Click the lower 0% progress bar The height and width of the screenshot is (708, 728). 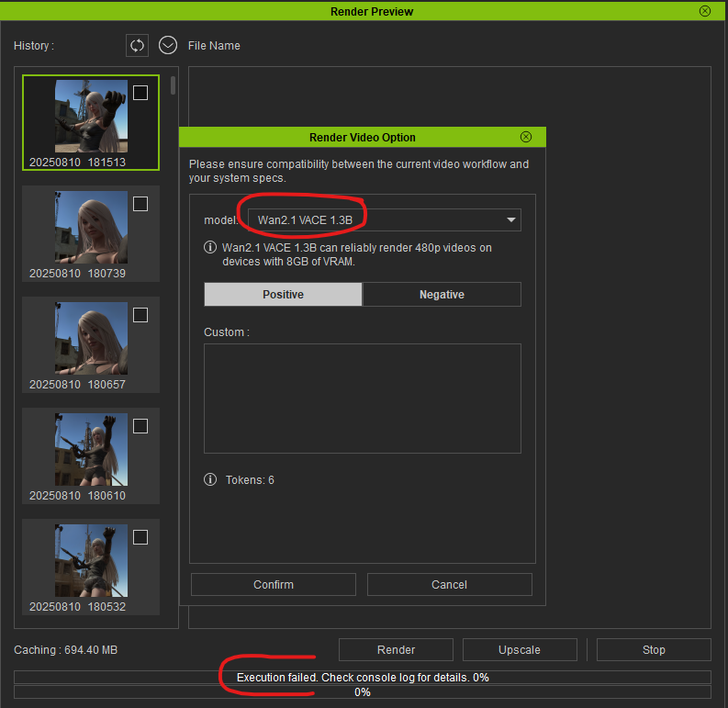coord(362,692)
